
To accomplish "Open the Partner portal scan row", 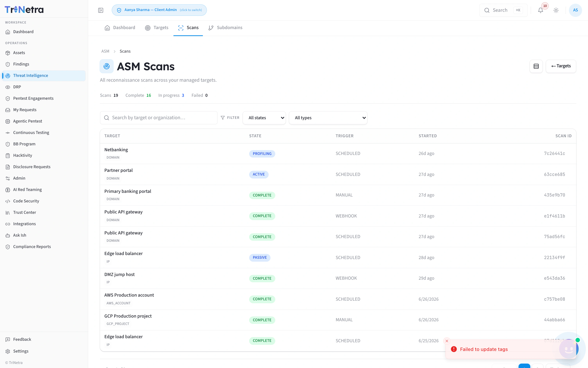I will [x=338, y=174].
